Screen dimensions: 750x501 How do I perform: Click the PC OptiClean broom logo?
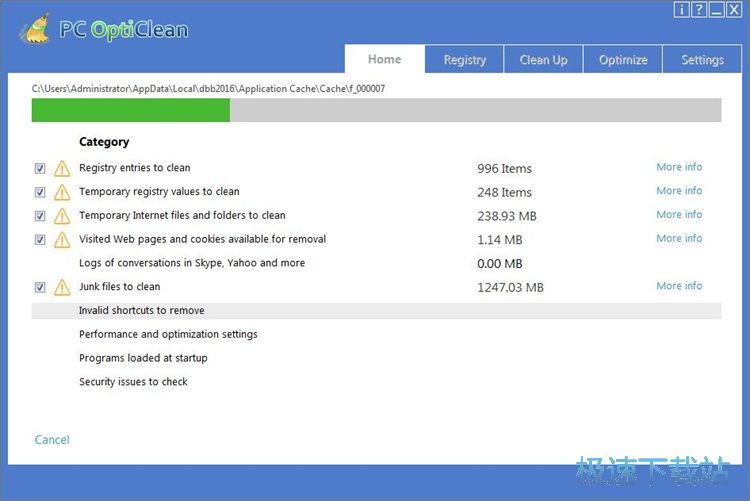pos(34,29)
